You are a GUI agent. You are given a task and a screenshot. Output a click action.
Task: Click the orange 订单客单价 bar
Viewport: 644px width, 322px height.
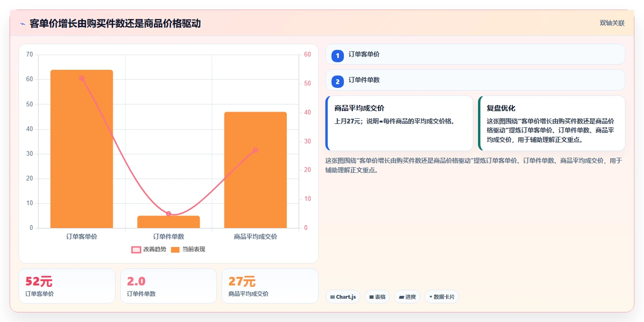tap(82, 149)
